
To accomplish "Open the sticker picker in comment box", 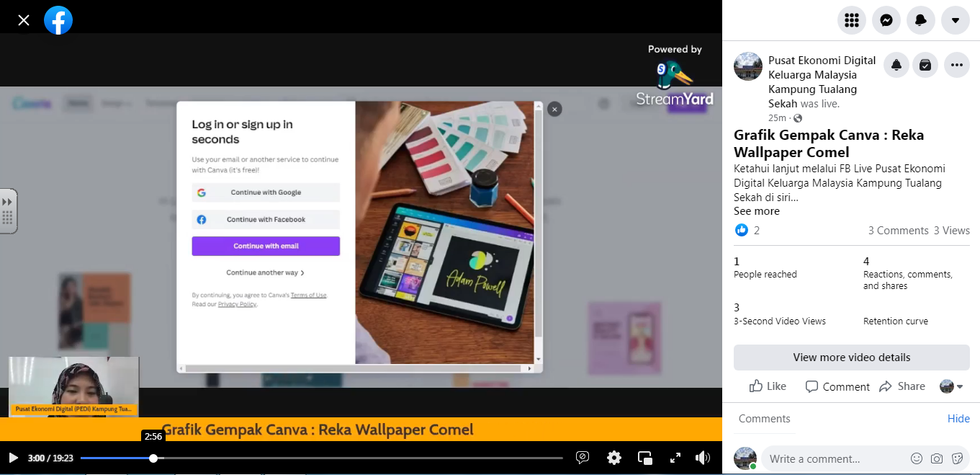I will click(x=958, y=458).
